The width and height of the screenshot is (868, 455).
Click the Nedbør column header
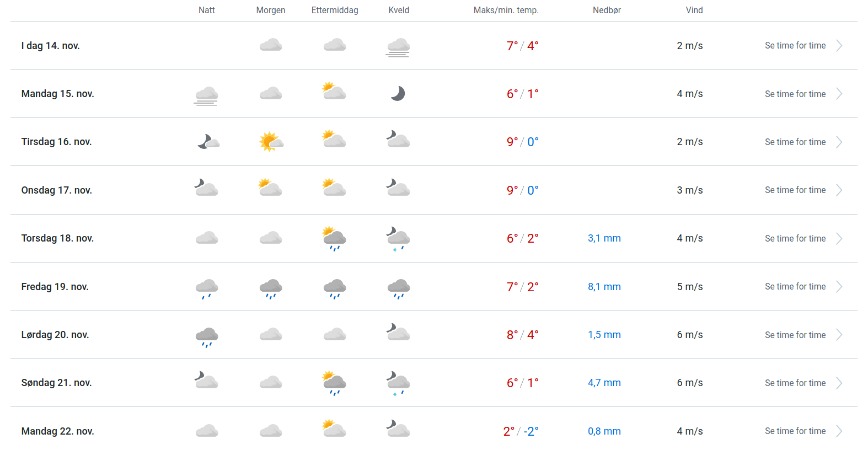607,10
